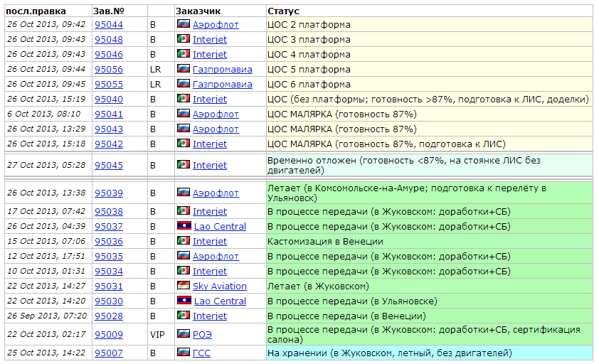Open serial number link 95041
599x364 pixels.
[x=109, y=114]
